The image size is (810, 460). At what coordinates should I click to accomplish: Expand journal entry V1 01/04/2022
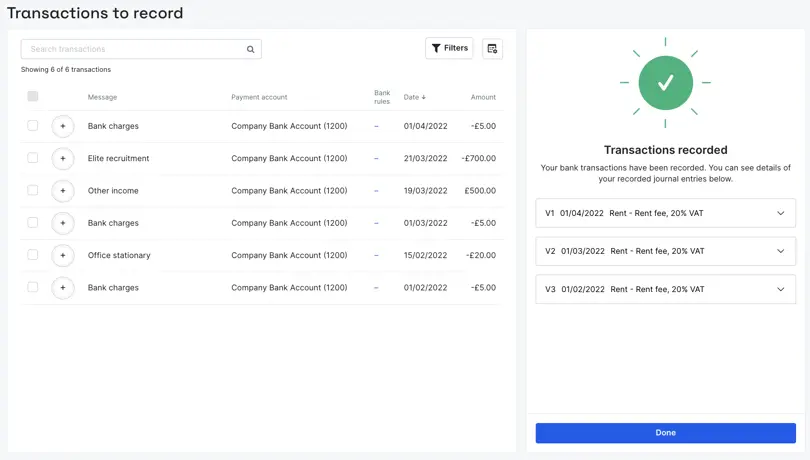[x=665, y=213]
